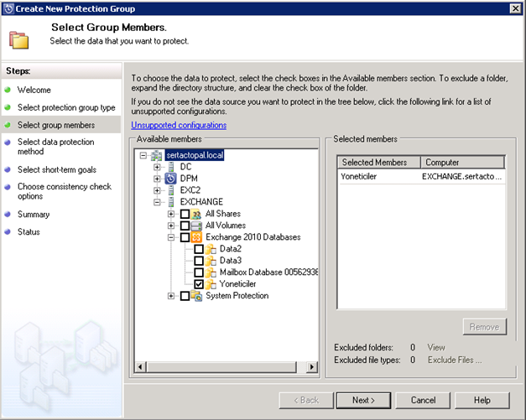
Task: Click the Next button
Action: pyautogui.click(x=363, y=400)
